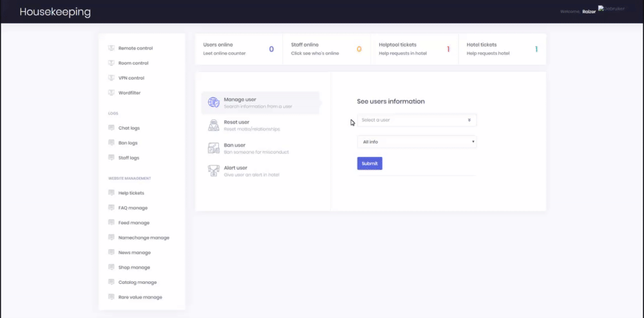Switch to the Alert user tab
The height and width of the screenshot is (318, 644).
[x=260, y=171]
